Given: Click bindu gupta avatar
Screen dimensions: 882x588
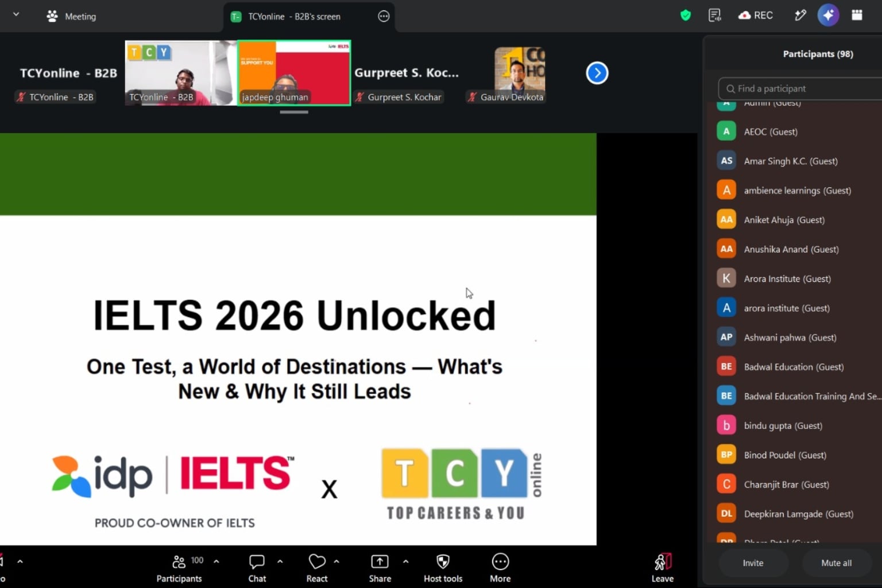Looking at the screenshot, I should (x=726, y=425).
